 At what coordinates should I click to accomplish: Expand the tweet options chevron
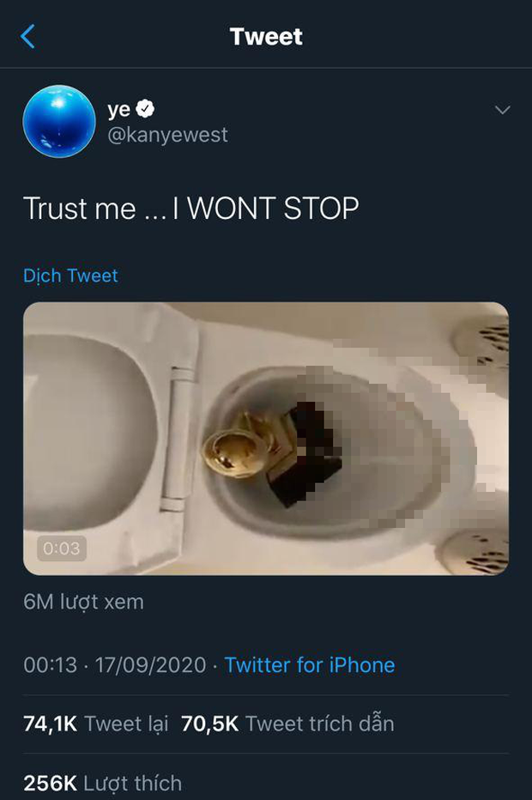[503, 110]
